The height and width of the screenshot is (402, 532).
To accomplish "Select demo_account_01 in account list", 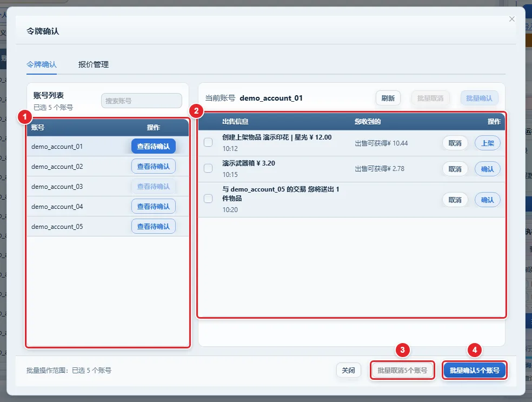I will pyautogui.click(x=57, y=147).
